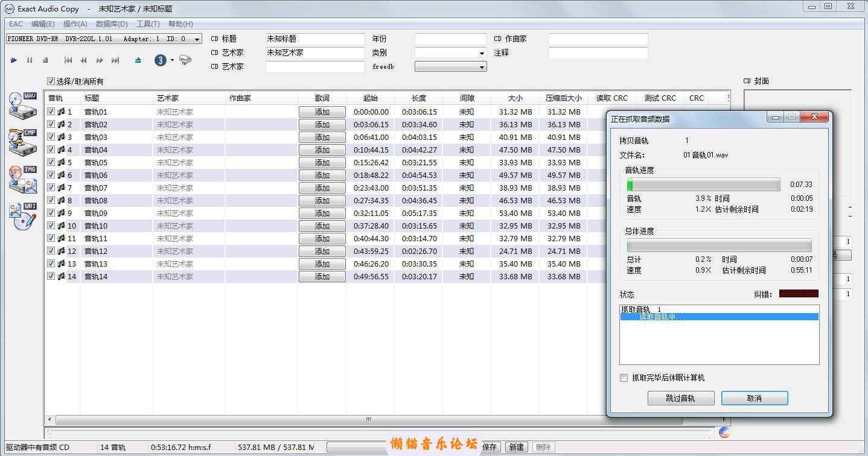Uncheck track 13 checkbox

coord(51,264)
